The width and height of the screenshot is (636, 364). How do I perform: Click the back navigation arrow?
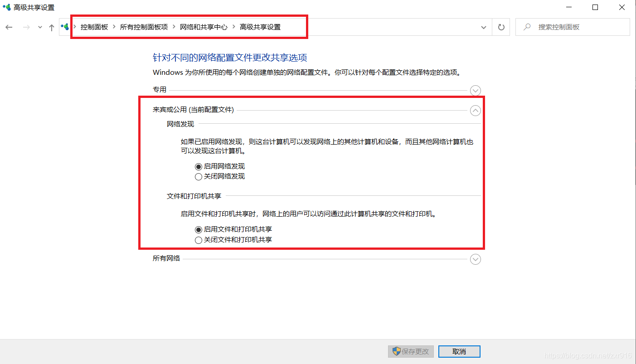click(9, 27)
